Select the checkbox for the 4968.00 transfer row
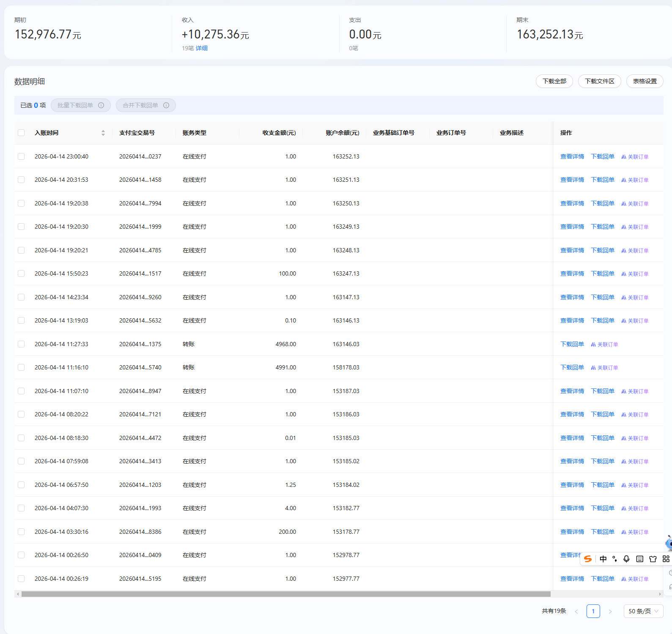This screenshot has height=634, width=672. [21, 344]
